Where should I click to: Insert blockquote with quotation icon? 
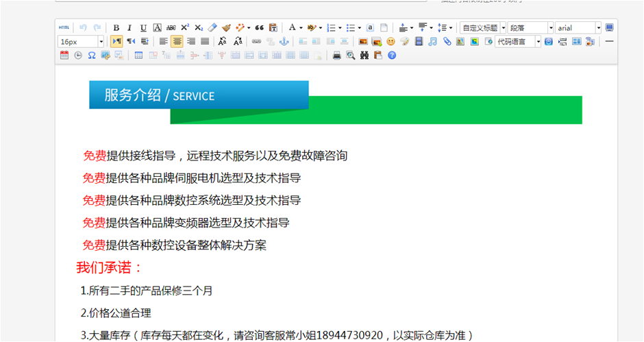[260, 27]
